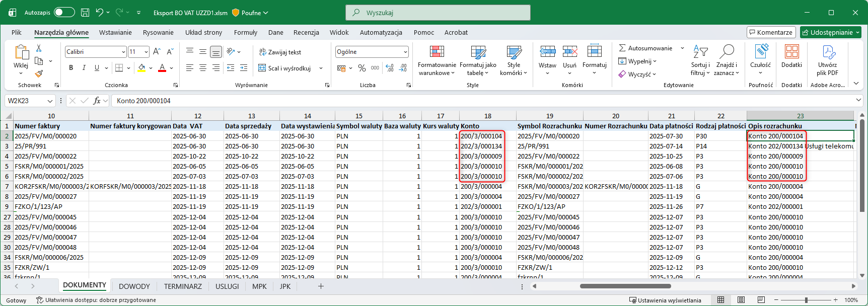Image resolution: width=868 pixels, height=306 pixels.
Task: Open the Formuły ribbon tab
Action: [246, 33]
